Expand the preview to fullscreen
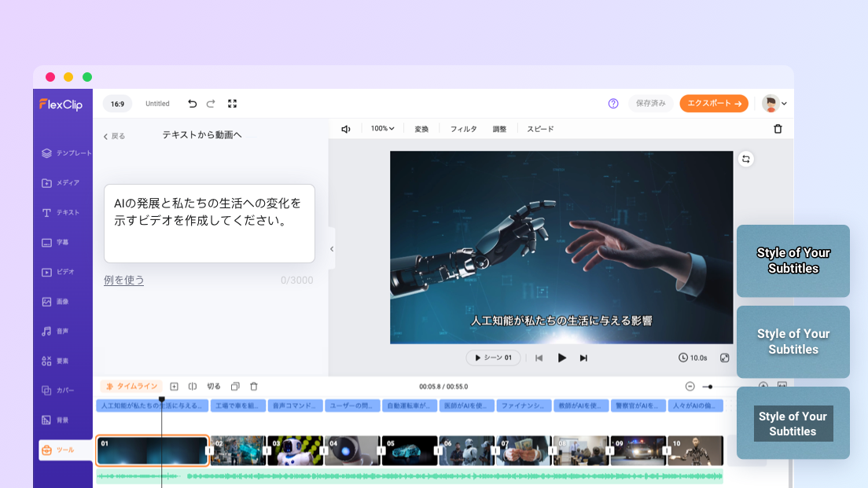868x488 pixels. [x=725, y=358]
